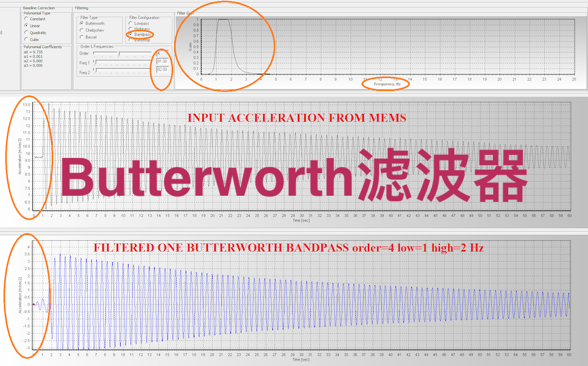Click the Freq 1 slider handle
Image resolution: width=588 pixels, height=366 pixels.
point(97,62)
